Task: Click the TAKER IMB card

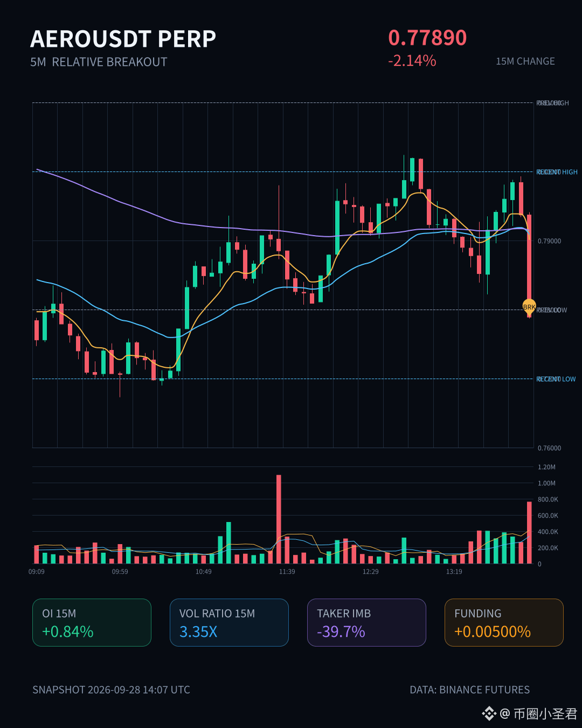Action: (366, 622)
